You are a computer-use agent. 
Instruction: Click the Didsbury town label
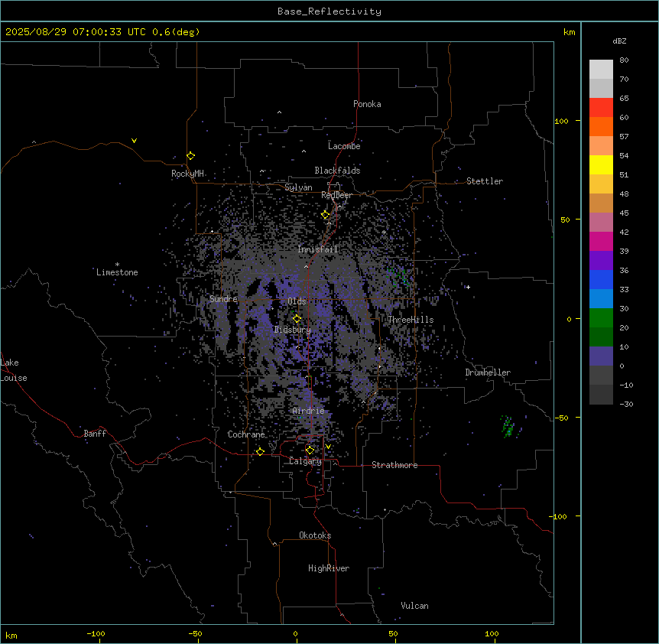[x=293, y=330]
